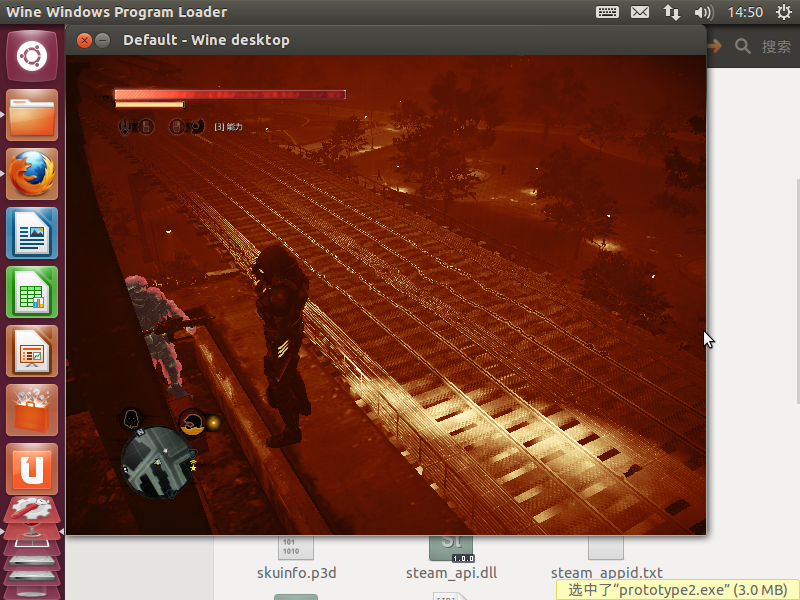
Task: Open Ubuntu One launcher icon
Action: pyautogui.click(x=32, y=469)
